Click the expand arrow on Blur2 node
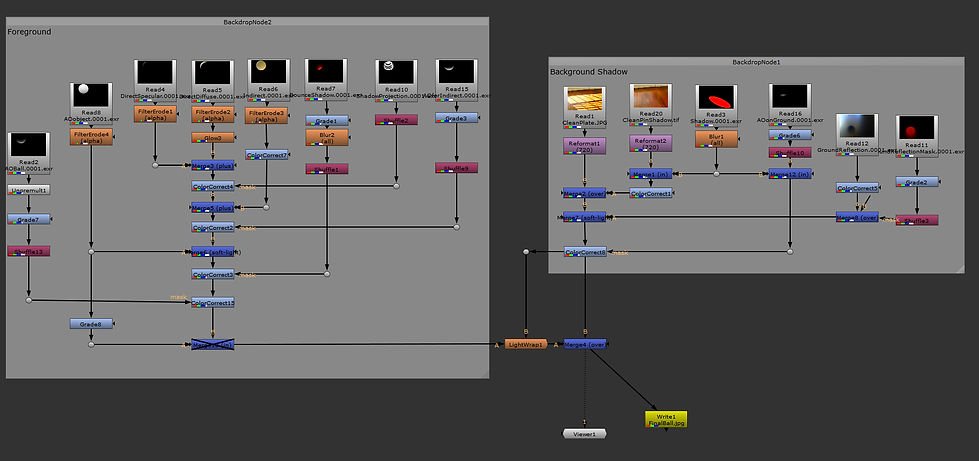979x461 pixels. point(351,138)
